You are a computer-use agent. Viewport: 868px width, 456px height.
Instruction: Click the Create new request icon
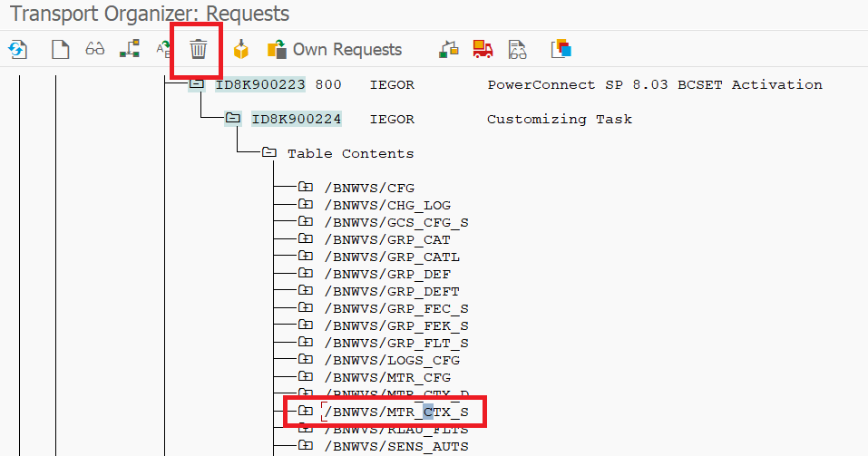click(x=60, y=49)
